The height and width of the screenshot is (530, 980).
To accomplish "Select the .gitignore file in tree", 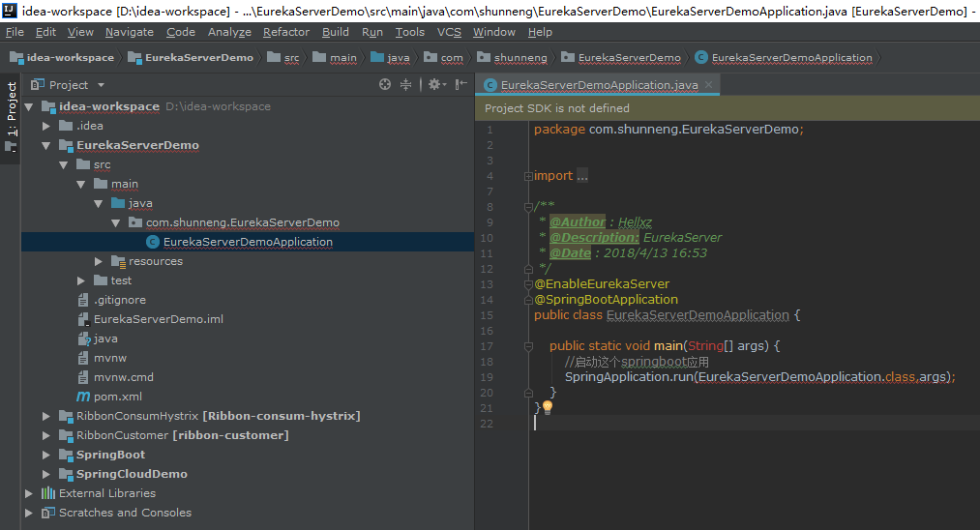I will pos(120,300).
